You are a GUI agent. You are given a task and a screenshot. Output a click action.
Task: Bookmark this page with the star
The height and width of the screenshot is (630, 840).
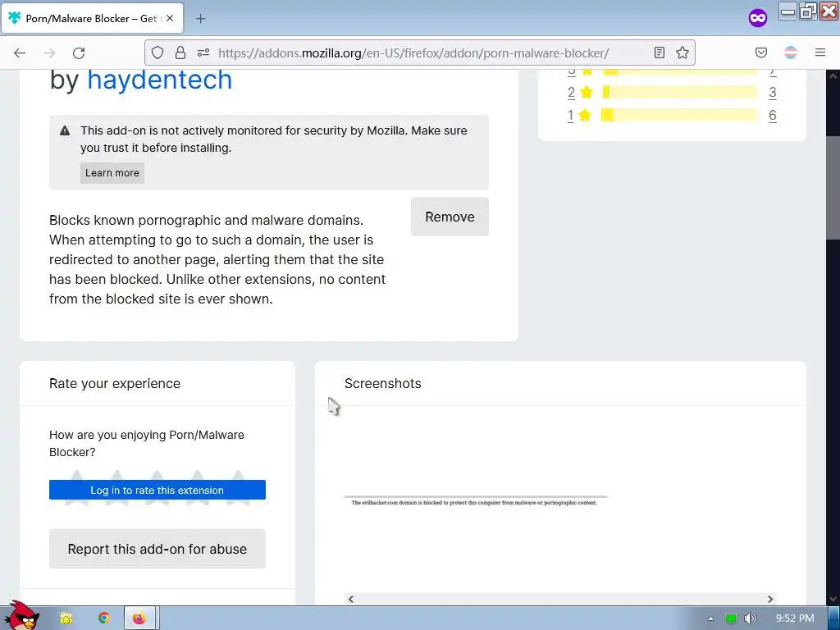682,52
